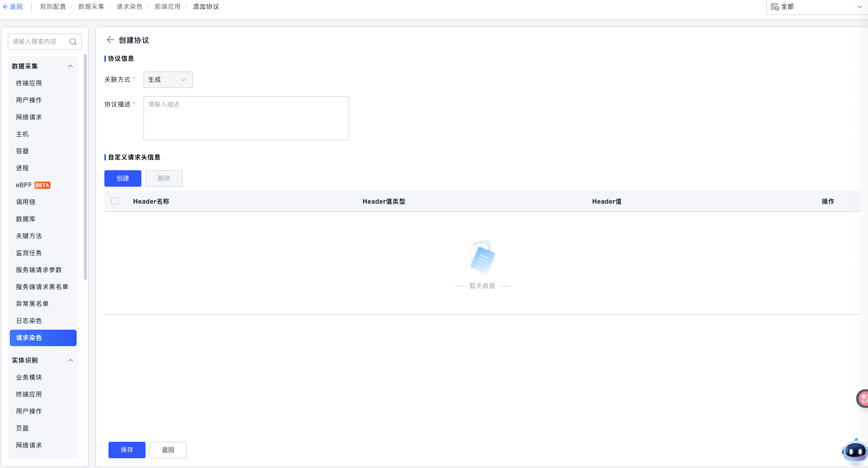The image size is (868, 468).
Task: Go to 调用链 in the sidebar
Action: point(26,202)
